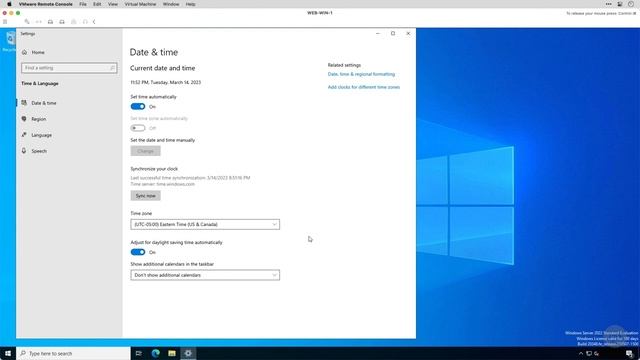Screen dimensions: 640x360
Task: Open the macOS clock icon in menu bar
Action: 631,4
